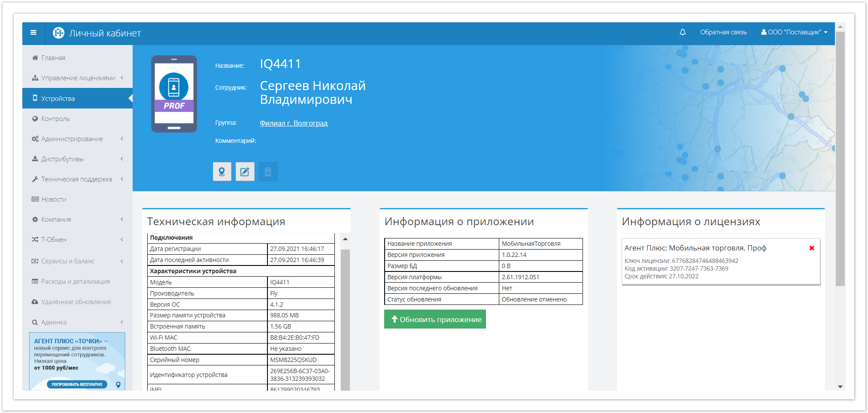Viewport: 868px width, 413px height.
Task: Remove license with red X icon
Action: pyautogui.click(x=811, y=248)
